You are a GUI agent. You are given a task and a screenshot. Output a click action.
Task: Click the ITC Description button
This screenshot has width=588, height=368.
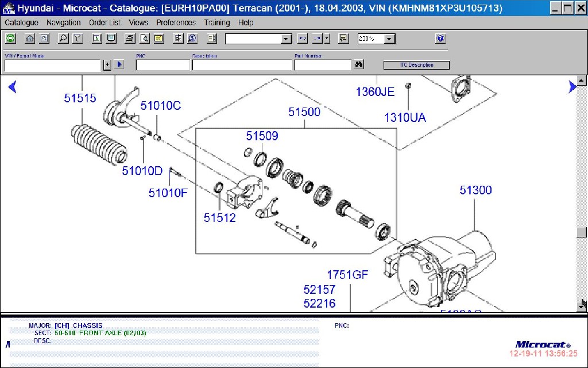tap(416, 65)
